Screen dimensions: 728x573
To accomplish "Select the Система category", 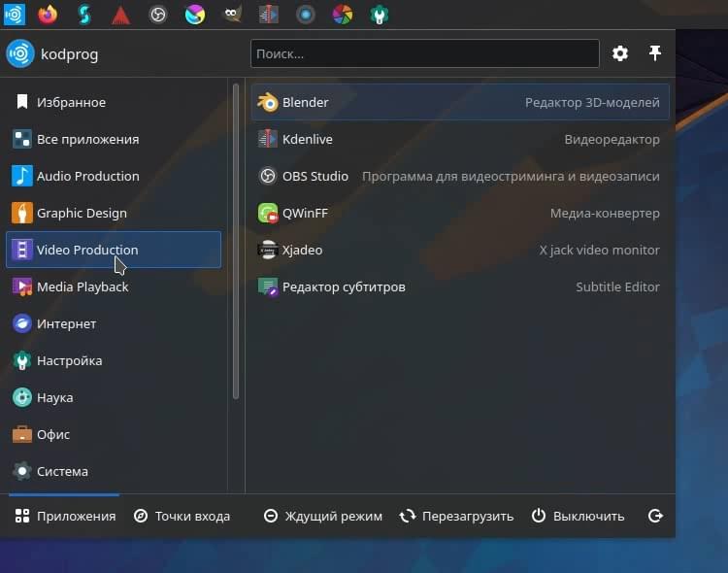I will (114, 471).
